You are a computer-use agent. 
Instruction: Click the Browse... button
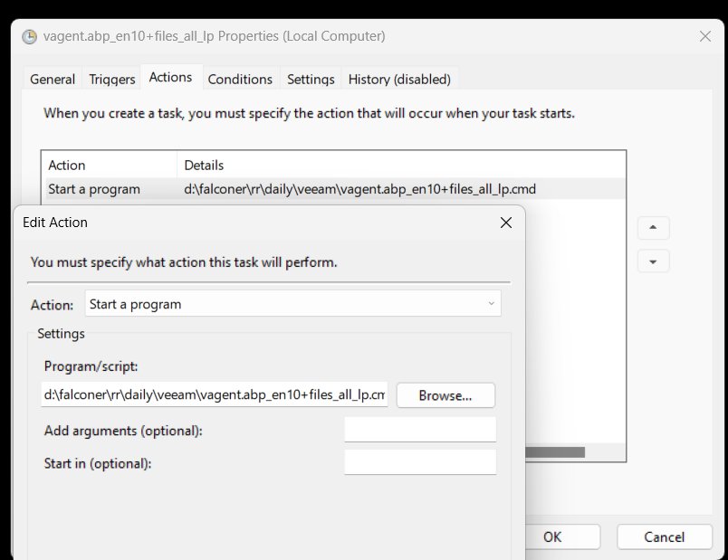click(x=445, y=395)
